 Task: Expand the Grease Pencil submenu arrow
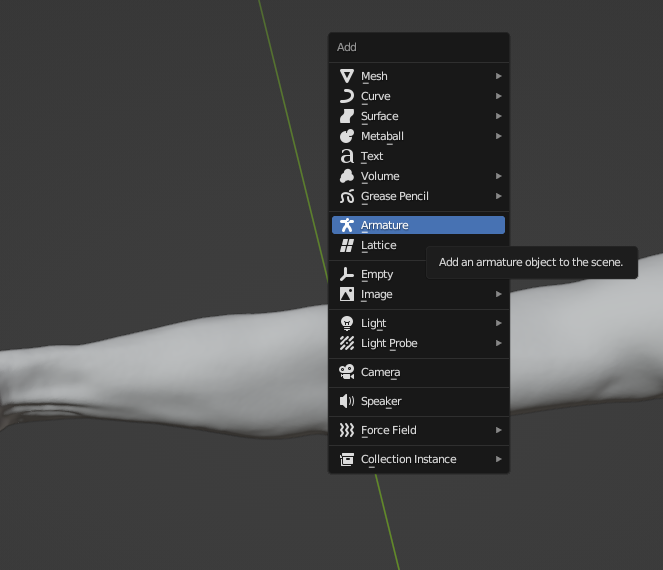(498, 196)
